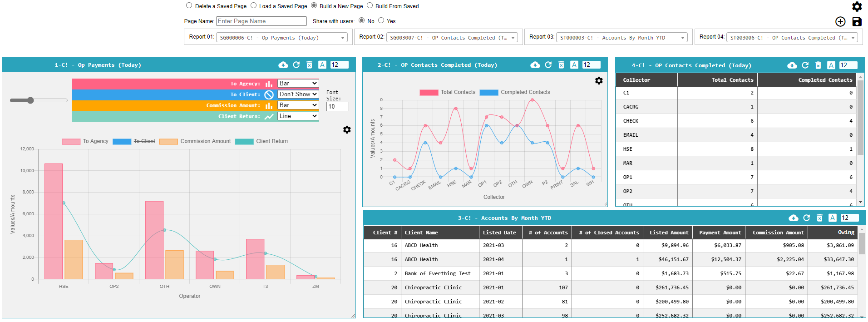Viewport: 868px width, 322px height.
Task: Click the line chart icon beside Client Return
Action: tap(269, 116)
